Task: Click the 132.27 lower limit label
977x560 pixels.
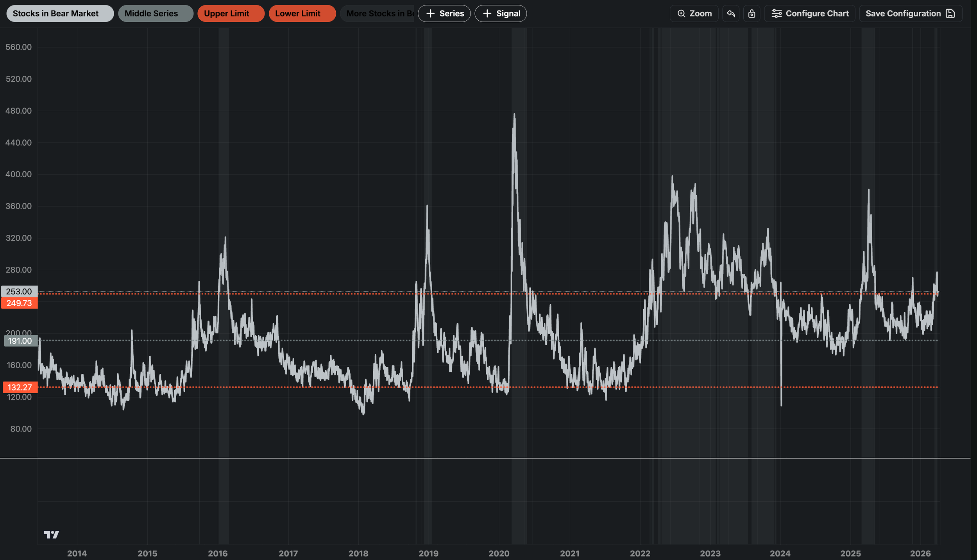Action: (20, 387)
